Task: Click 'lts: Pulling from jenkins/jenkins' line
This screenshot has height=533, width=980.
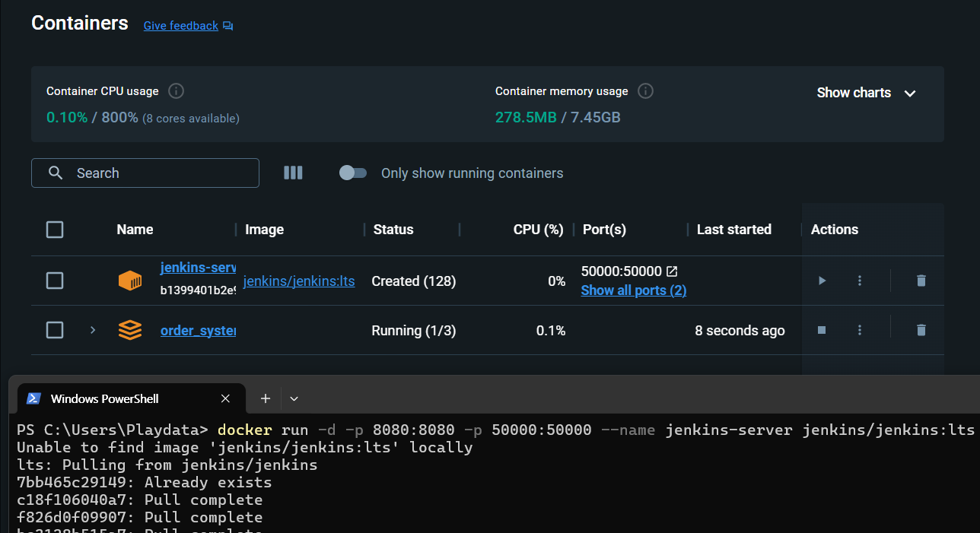Action: pyautogui.click(x=167, y=465)
